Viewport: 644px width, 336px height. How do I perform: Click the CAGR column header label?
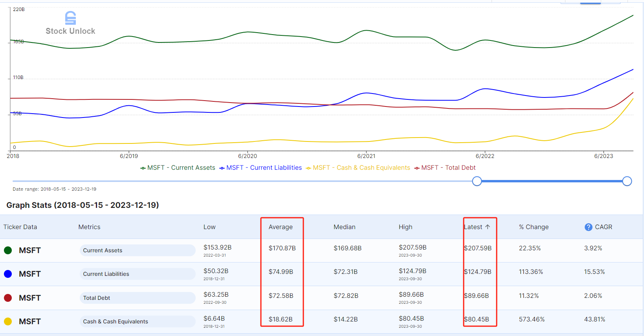pyautogui.click(x=604, y=227)
